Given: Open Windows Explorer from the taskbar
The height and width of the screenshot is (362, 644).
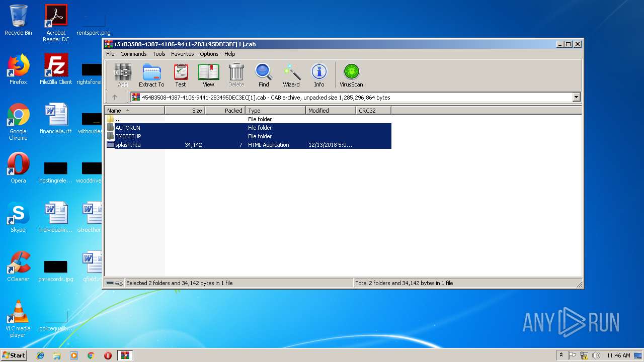Looking at the screenshot, I should (57, 355).
